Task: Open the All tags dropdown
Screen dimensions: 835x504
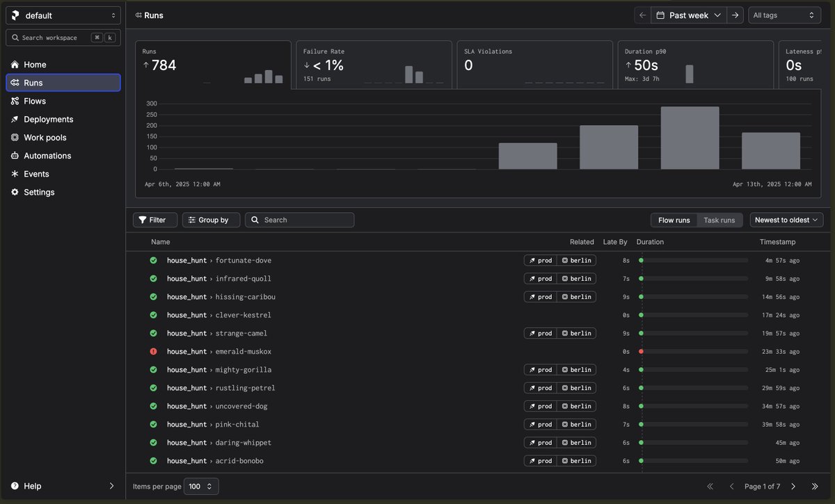Action: [x=785, y=15]
